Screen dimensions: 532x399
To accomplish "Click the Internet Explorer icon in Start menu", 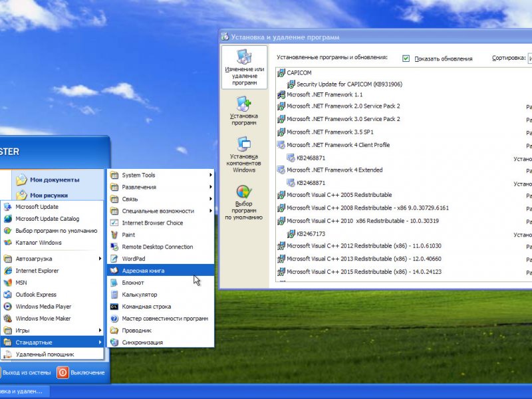I will [x=8, y=271].
